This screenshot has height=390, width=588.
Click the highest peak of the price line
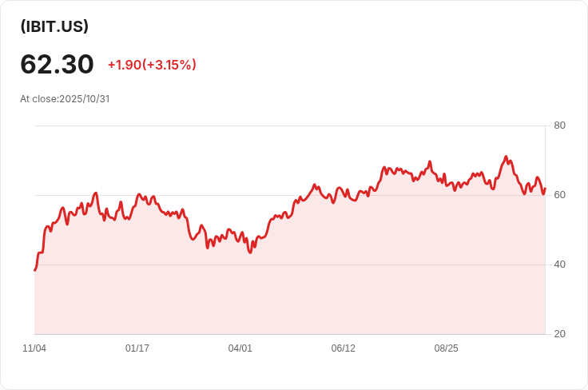click(506, 157)
